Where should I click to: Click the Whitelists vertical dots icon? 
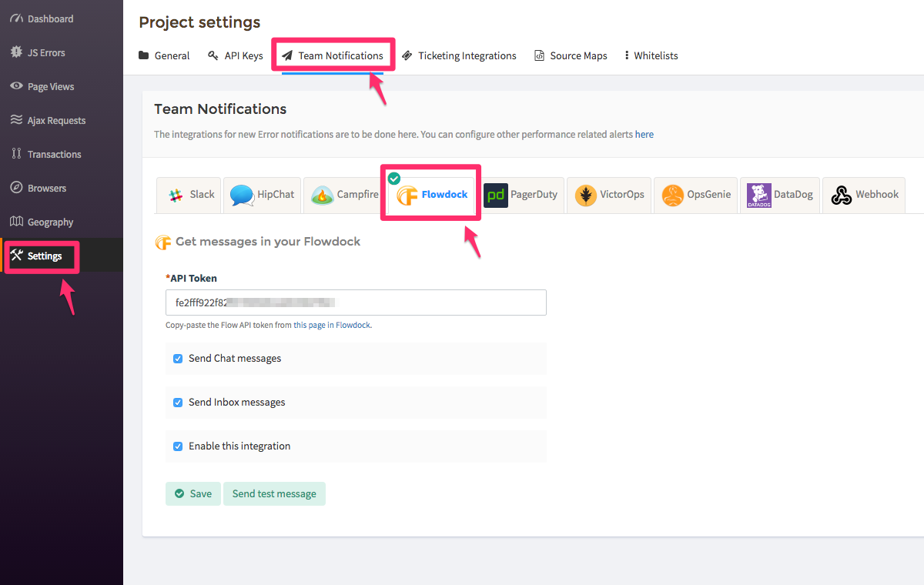(x=627, y=55)
